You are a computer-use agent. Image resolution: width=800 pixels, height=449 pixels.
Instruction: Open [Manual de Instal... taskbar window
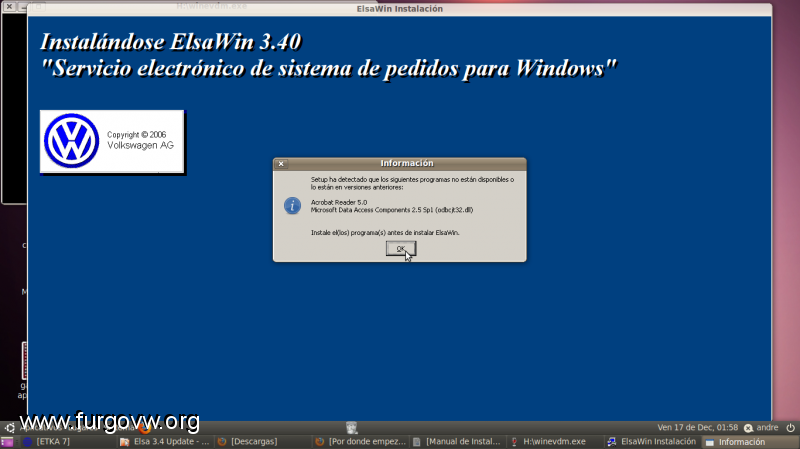[x=457, y=442]
